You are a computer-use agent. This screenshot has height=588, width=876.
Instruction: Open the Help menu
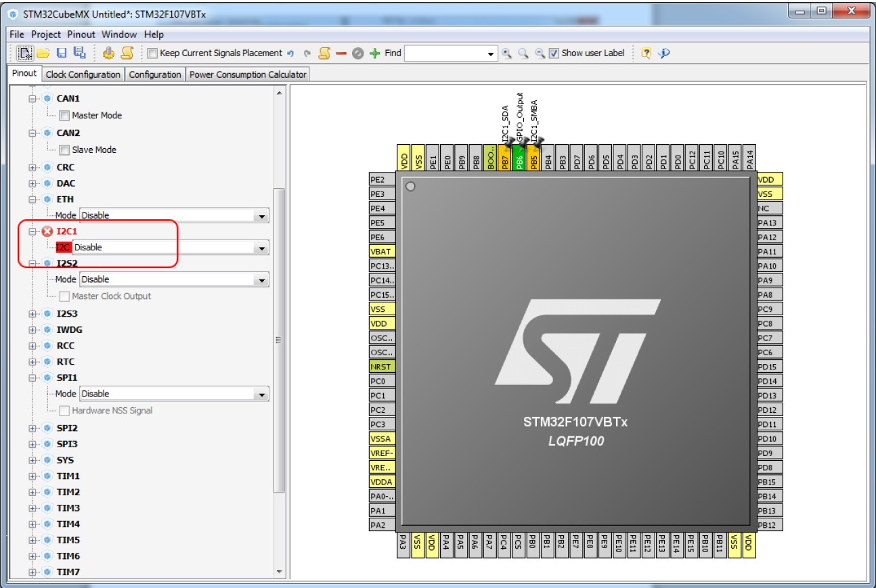(x=154, y=35)
